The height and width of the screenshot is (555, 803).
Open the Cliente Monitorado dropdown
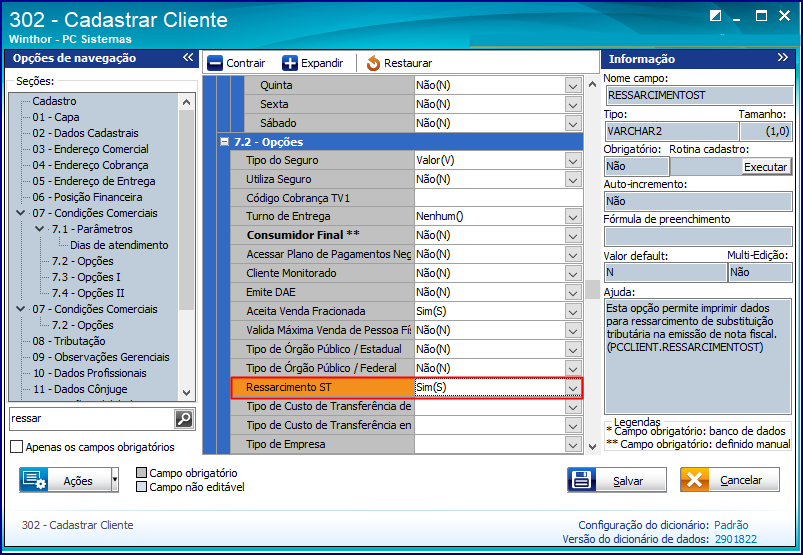coord(573,273)
